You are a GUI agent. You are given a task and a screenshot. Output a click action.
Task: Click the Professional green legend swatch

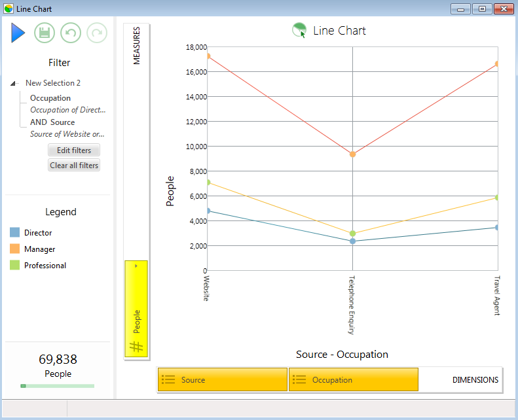14,265
